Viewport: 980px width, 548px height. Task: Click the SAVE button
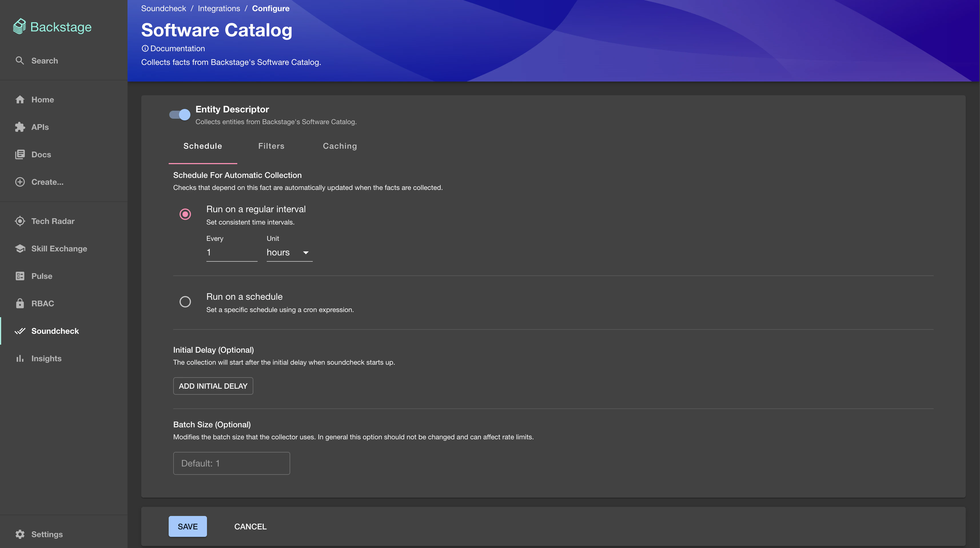188,527
